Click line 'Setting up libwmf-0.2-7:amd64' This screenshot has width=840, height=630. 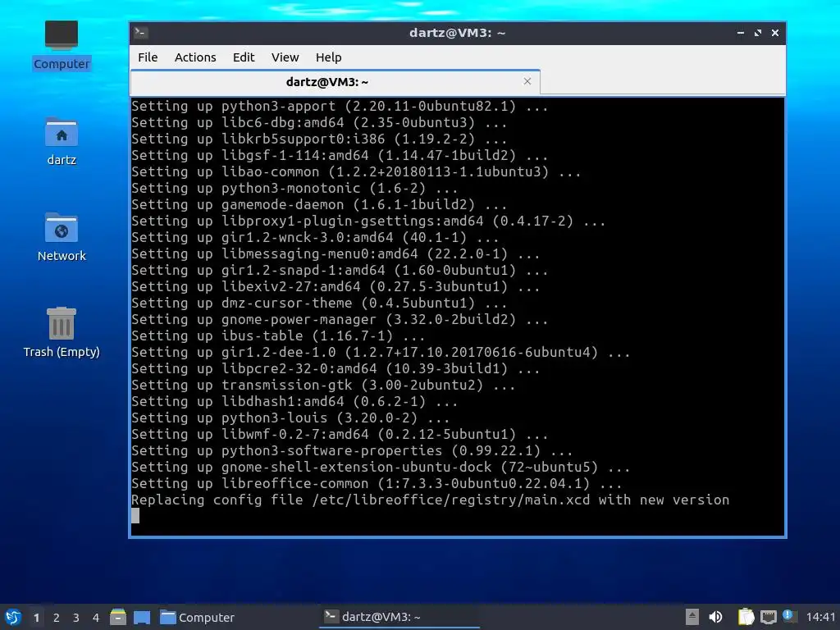340,435
